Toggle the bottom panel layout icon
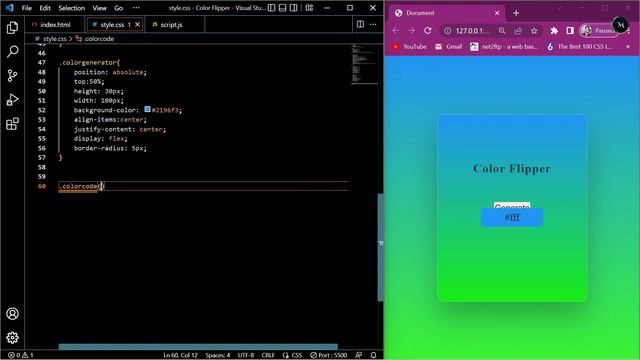 282,8
